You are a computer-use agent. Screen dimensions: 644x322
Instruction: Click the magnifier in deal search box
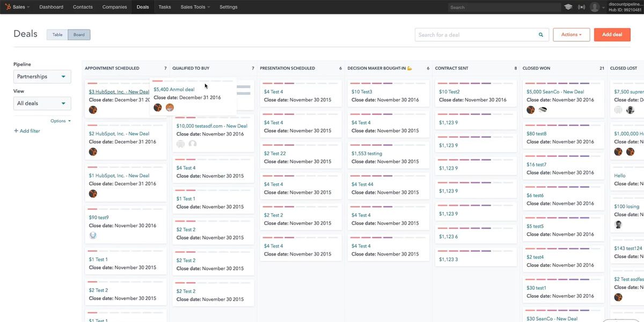coord(541,35)
